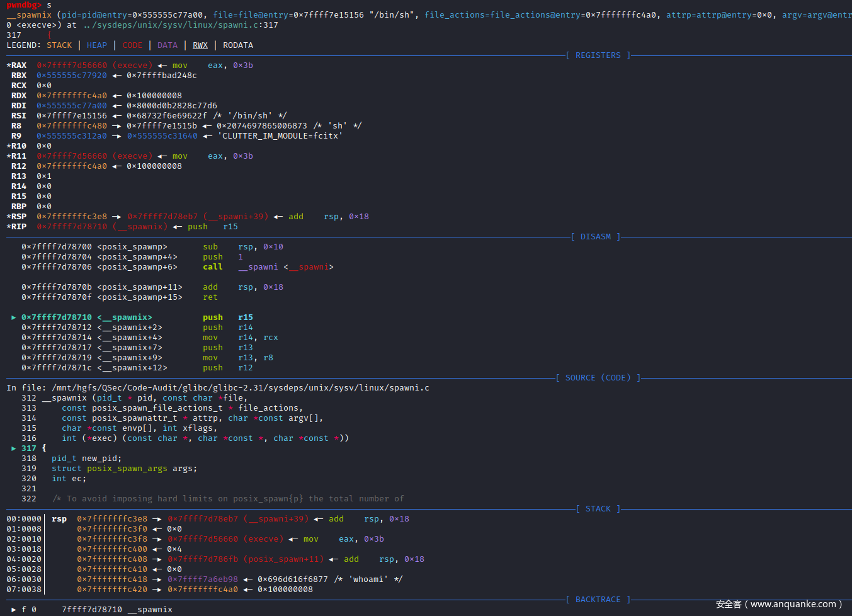Select the HEAP legend label
Screen dimensions: 852x616
[x=97, y=45]
